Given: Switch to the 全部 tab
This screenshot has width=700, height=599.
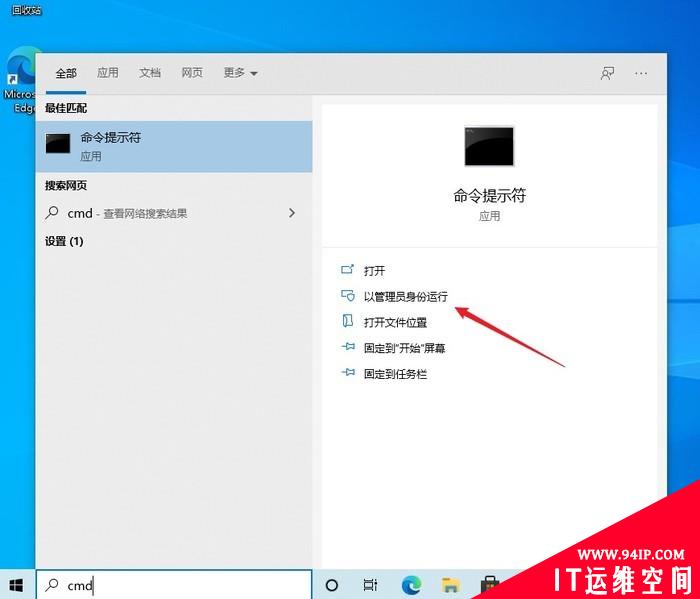Looking at the screenshot, I should tap(66, 73).
